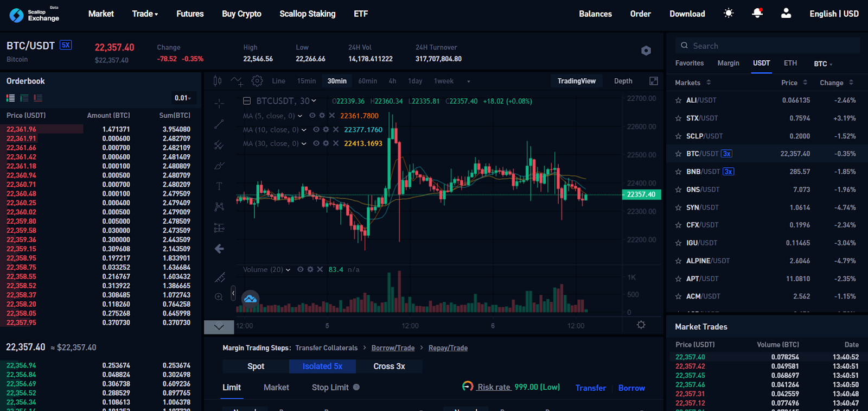The image size is (868, 411).
Task: Select the crosshair cursor tool
Action: click(x=219, y=103)
